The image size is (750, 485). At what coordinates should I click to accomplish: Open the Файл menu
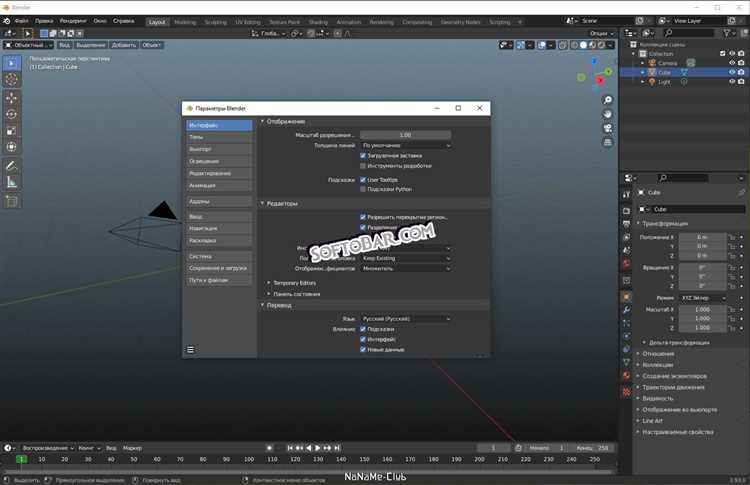click(x=21, y=21)
